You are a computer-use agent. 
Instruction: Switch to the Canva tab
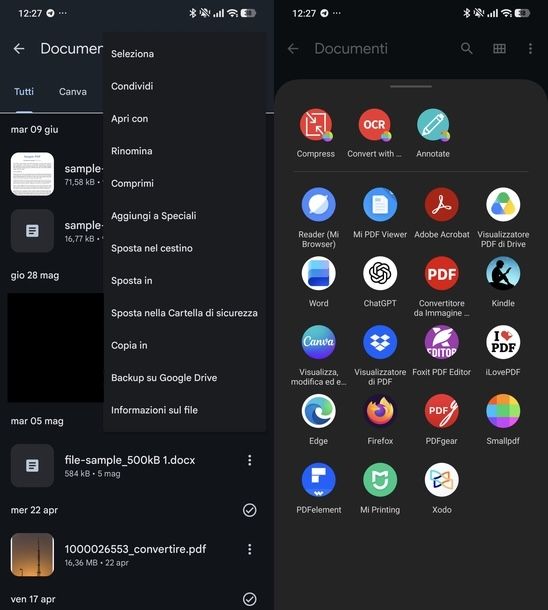[x=73, y=92]
